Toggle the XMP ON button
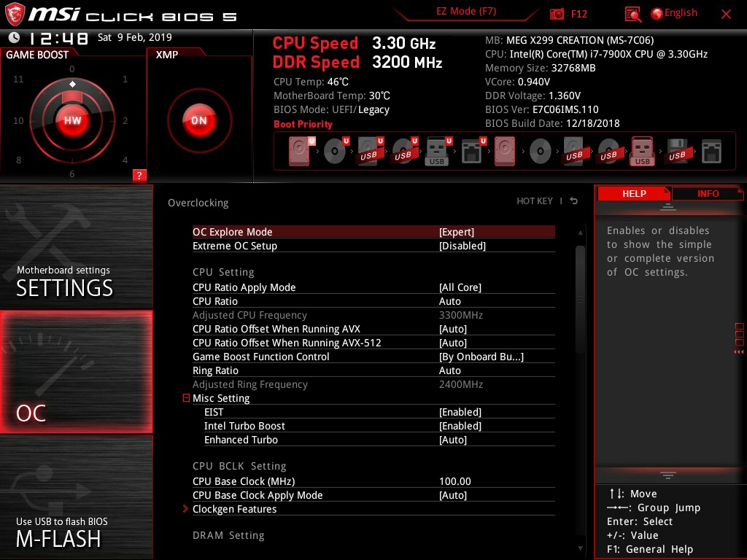Image resolution: width=747 pixels, height=560 pixels. tap(198, 121)
